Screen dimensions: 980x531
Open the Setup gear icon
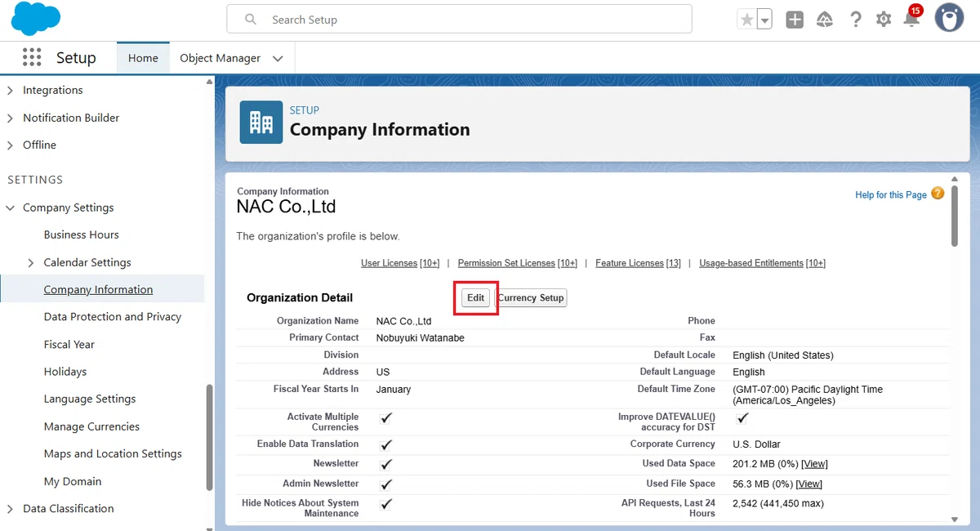coord(884,20)
